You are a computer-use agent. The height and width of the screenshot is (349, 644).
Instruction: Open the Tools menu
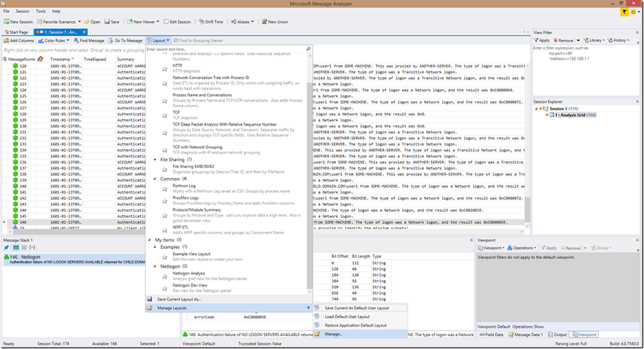pos(41,11)
